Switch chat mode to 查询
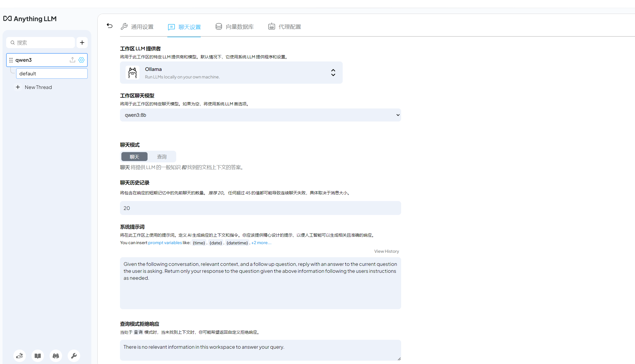 (162, 157)
